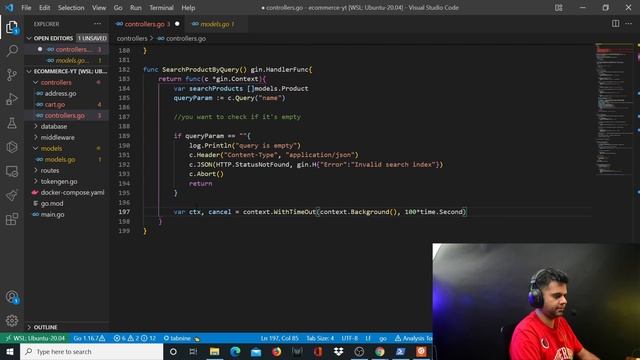The height and width of the screenshot is (360, 640).
Task: Click the WSL: Ubuntu-20.04 remote indicator
Action: point(35,338)
